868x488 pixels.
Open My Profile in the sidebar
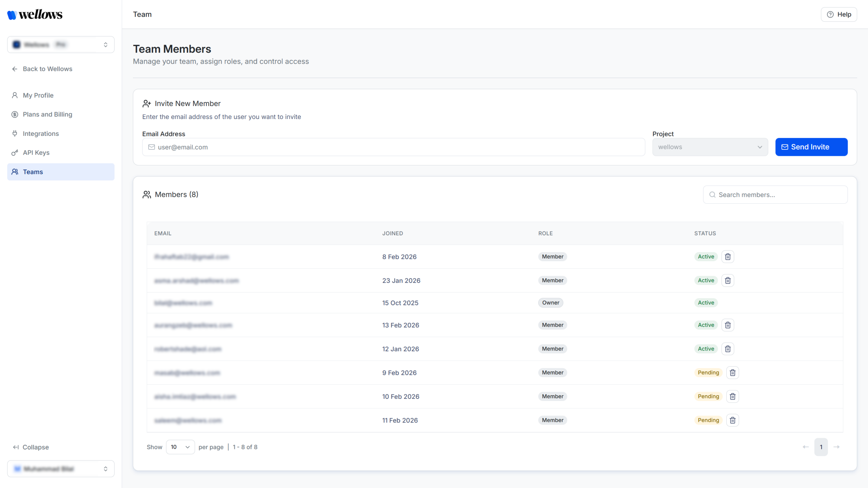[x=38, y=95]
